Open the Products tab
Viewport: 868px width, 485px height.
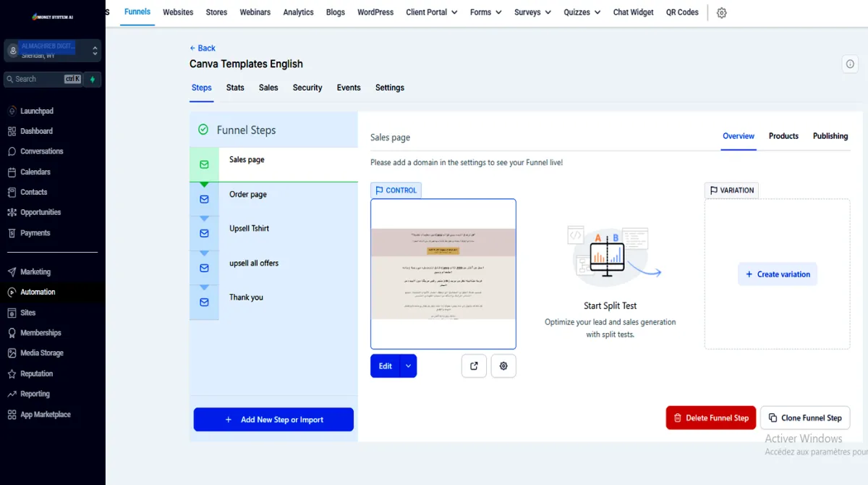click(x=783, y=136)
